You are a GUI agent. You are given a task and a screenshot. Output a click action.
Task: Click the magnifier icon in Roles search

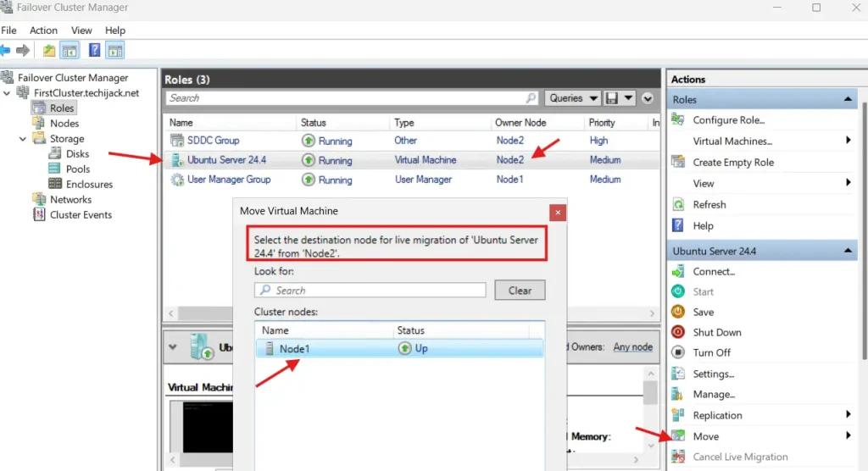point(531,98)
